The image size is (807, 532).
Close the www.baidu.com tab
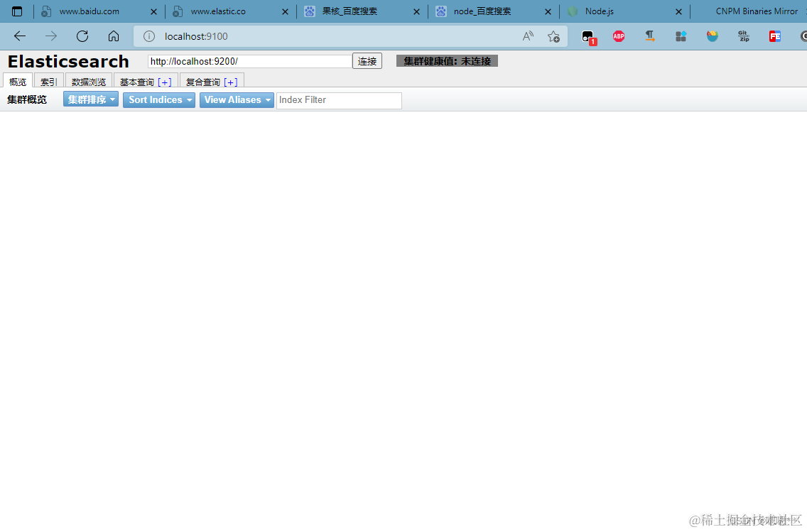[x=153, y=11]
